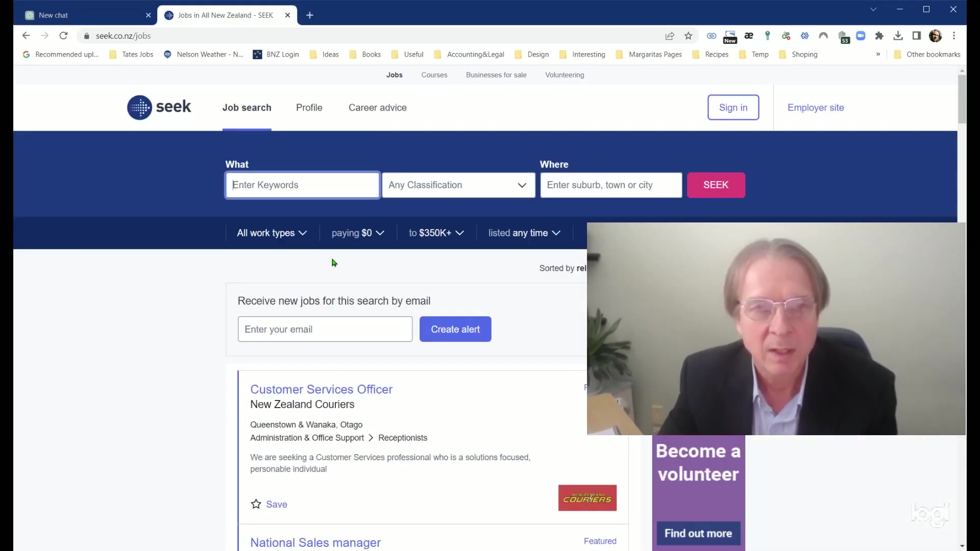Click the scrollbar down arrow
The image size is (980, 551).
pyautogui.click(x=962, y=546)
